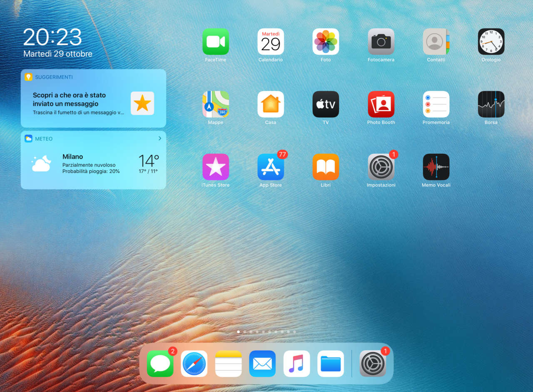The image size is (533, 392).
Task: Launch Safari from the dock
Action: (x=194, y=364)
